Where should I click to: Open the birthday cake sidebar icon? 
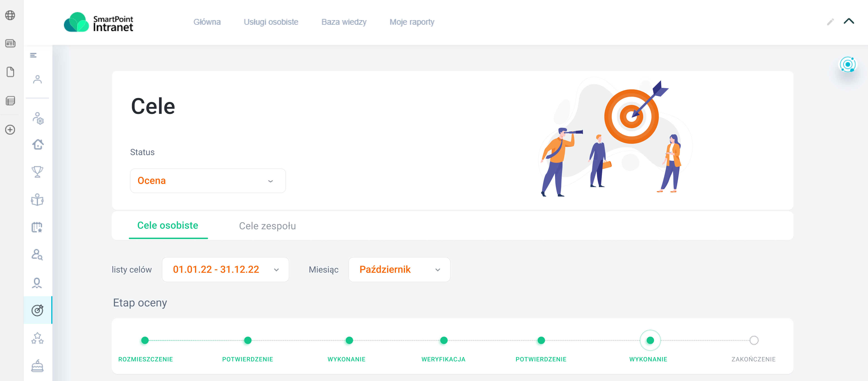[x=37, y=366]
